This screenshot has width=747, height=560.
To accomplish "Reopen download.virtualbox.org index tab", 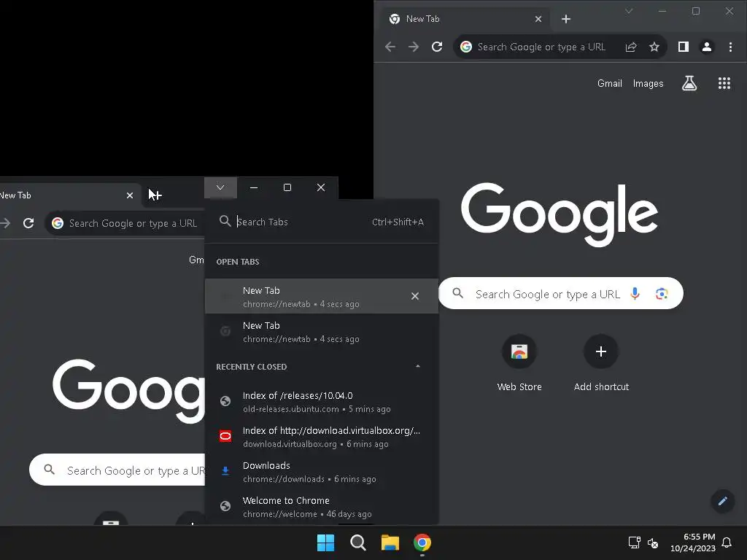I will 321,437.
